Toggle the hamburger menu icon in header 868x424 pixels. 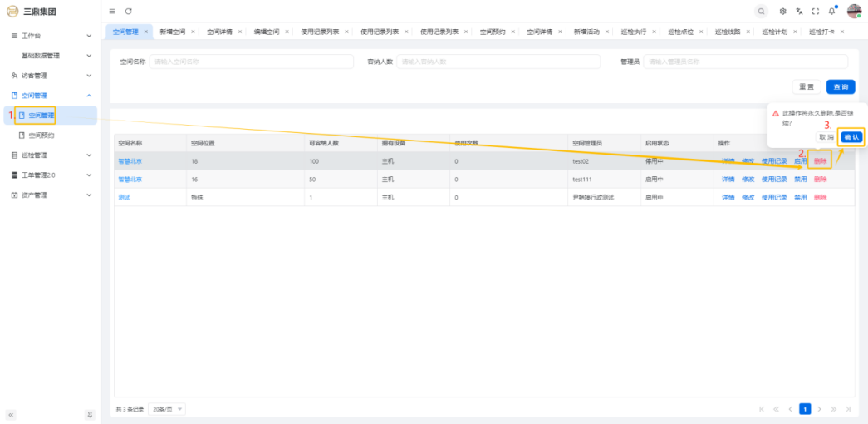tap(112, 11)
